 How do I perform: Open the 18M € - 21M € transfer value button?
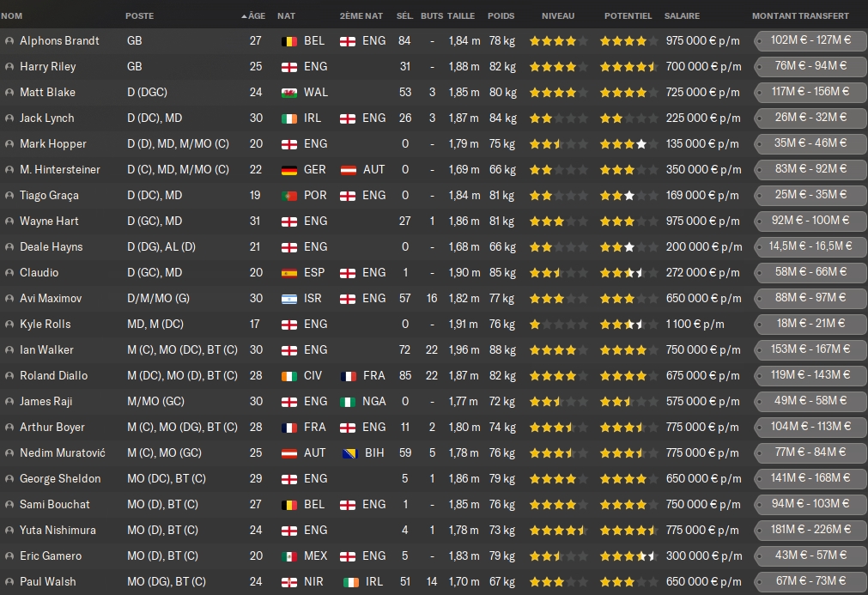[810, 323]
